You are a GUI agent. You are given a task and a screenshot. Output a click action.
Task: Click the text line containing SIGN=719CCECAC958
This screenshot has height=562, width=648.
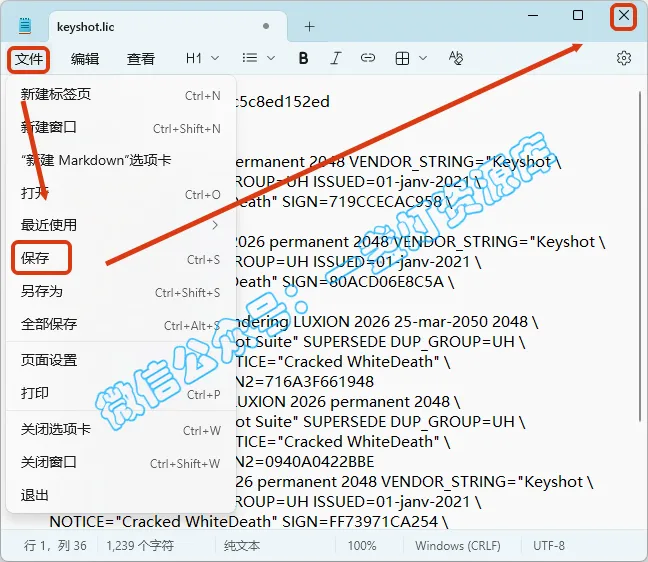tap(344, 202)
